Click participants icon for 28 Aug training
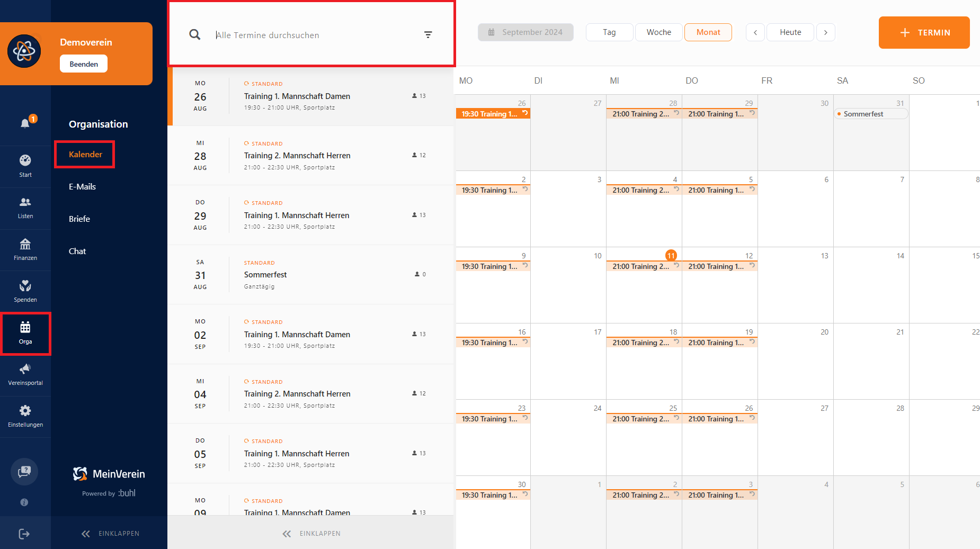The height and width of the screenshot is (549, 980). 414,155
